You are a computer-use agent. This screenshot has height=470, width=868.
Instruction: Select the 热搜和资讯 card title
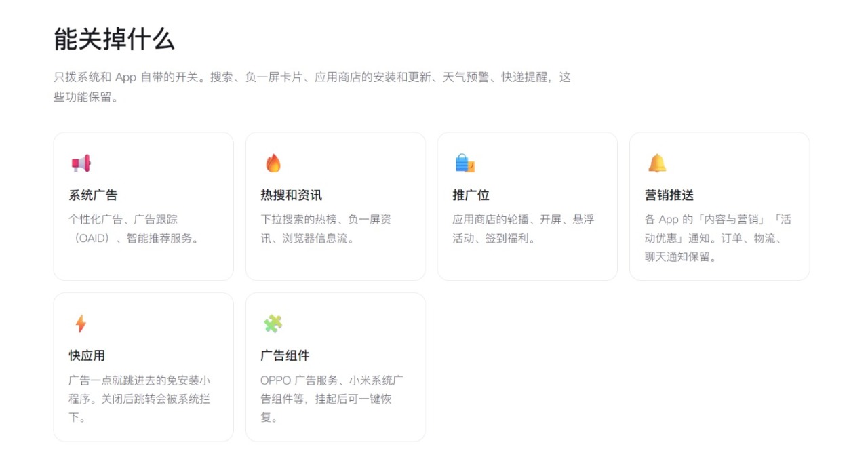[291, 195]
